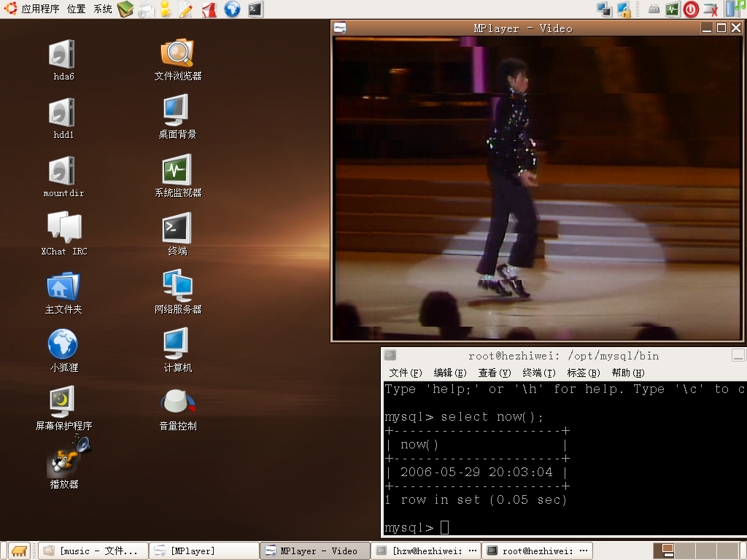Click the MPlayer video display area
Screen dimensions: 747x560
[538, 189]
